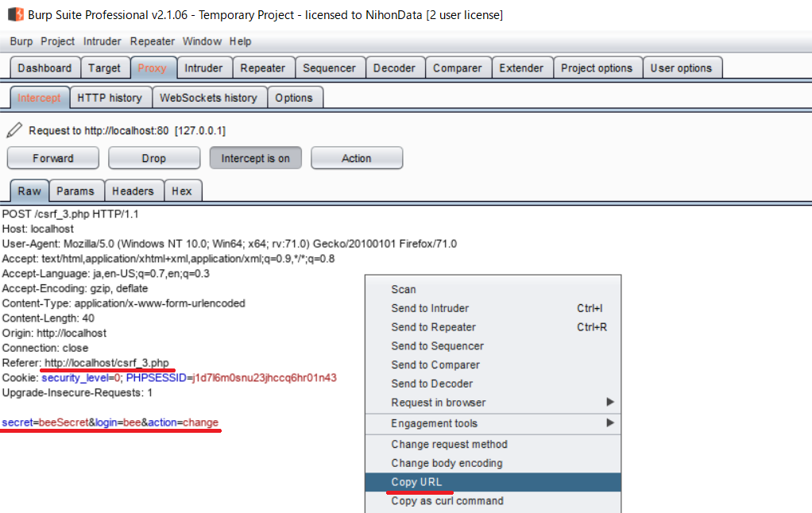Open the Project menu
Image resolution: width=812 pixels, height=513 pixels.
[57, 41]
